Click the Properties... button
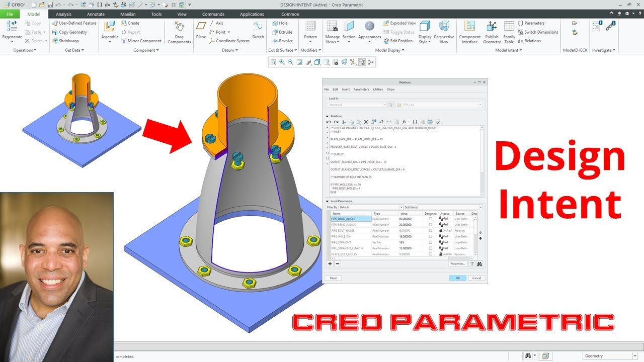Image resolution: width=644 pixels, height=362 pixels. click(x=457, y=263)
